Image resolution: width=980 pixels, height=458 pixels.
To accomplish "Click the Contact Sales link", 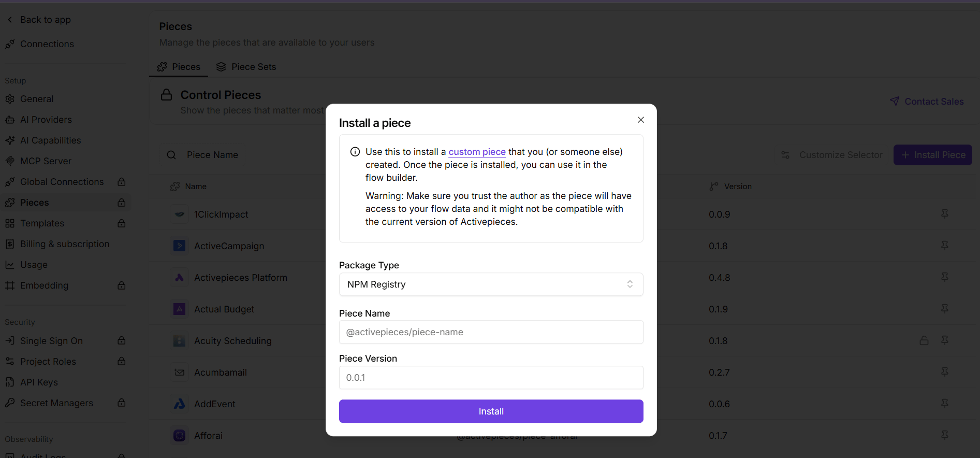I will click(927, 102).
